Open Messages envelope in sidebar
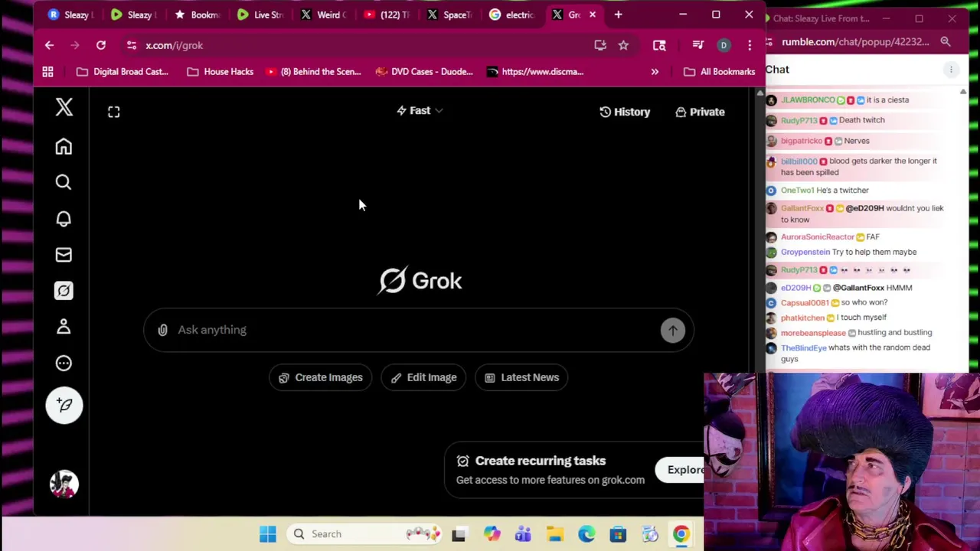The width and height of the screenshot is (980, 551). click(64, 255)
